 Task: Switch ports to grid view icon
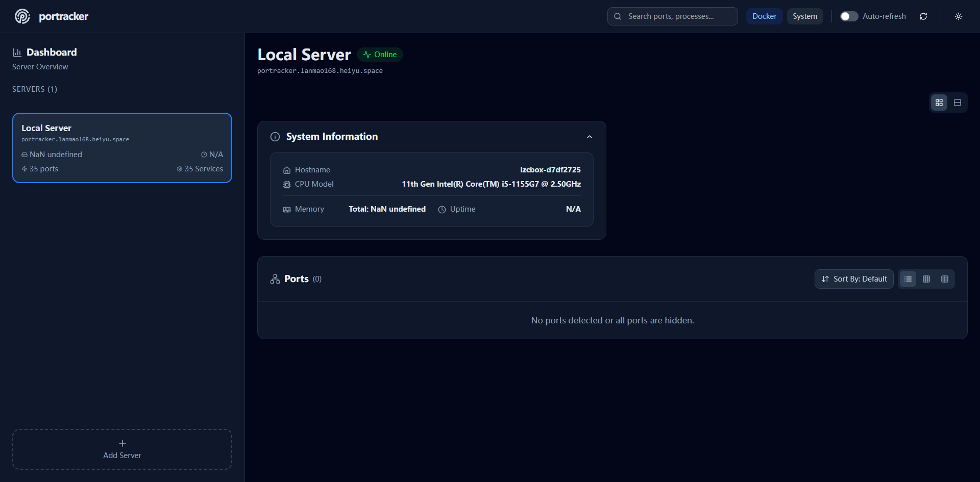pyautogui.click(x=926, y=279)
